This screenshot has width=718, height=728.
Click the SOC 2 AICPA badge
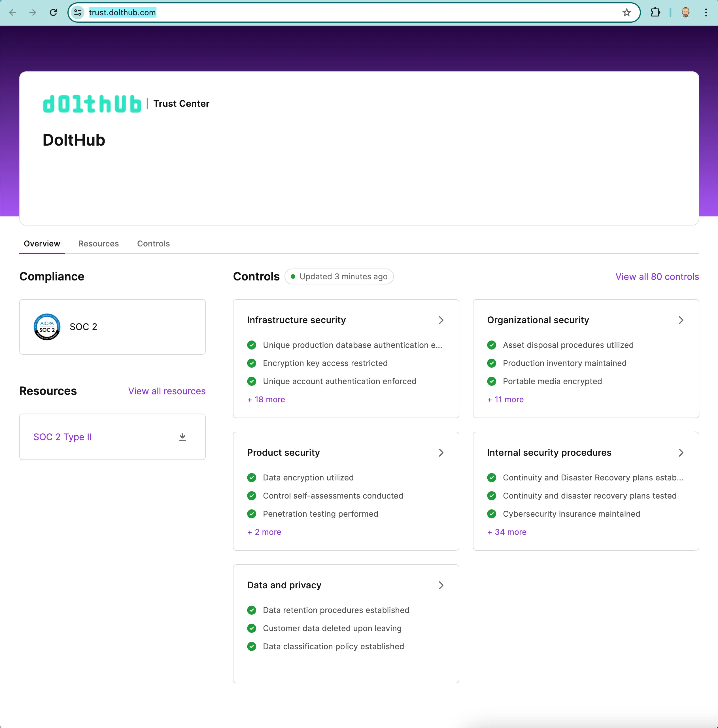point(47,326)
